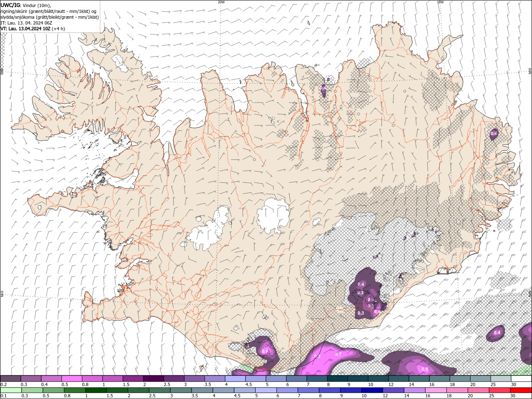Click the magenta snow-scale swatch labeled 0.8
Screen dimensions: 532x399
click(x=92, y=379)
